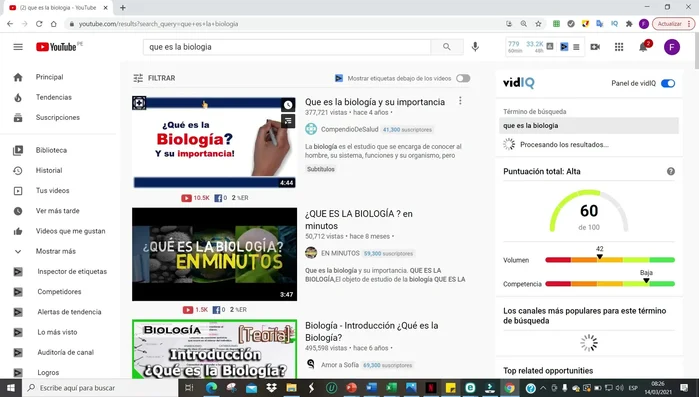
Task: Open the CompendioDeSalud channel avatar
Action: (x=311, y=129)
